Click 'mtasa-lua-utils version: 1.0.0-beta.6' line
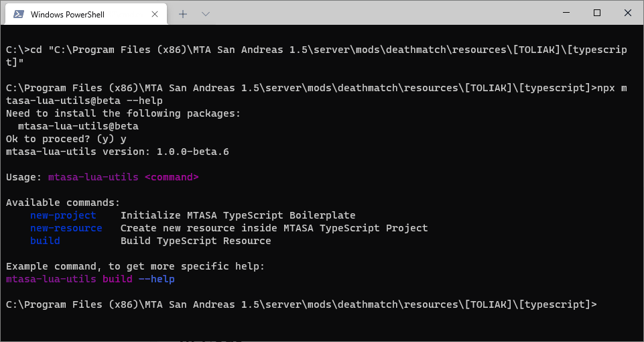644x342 pixels. click(x=117, y=152)
